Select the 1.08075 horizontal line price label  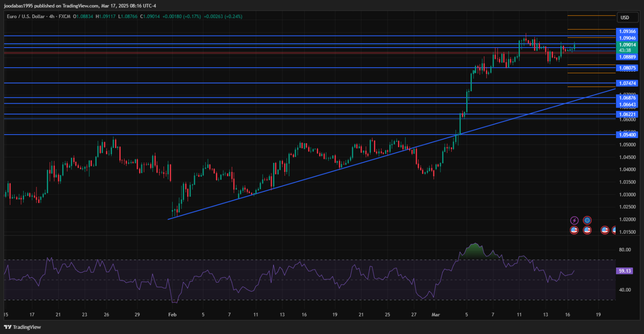point(627,68)
